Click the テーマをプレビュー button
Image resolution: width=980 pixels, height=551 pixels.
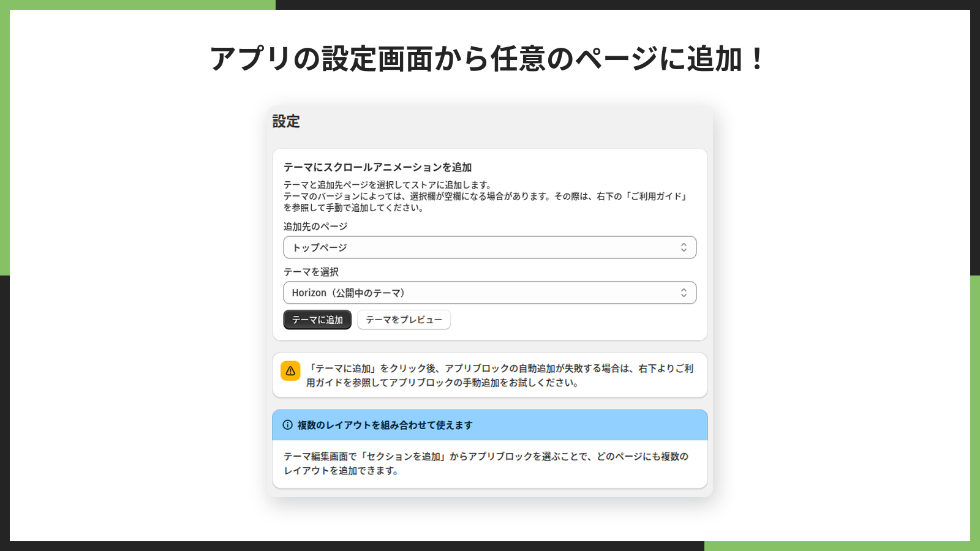pos(404,320)
